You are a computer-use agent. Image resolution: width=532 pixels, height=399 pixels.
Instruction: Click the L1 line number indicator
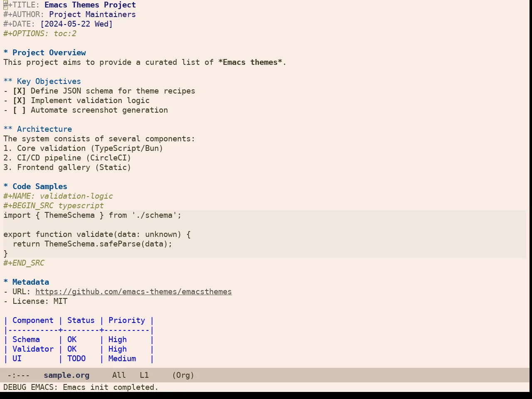(144, 375)
